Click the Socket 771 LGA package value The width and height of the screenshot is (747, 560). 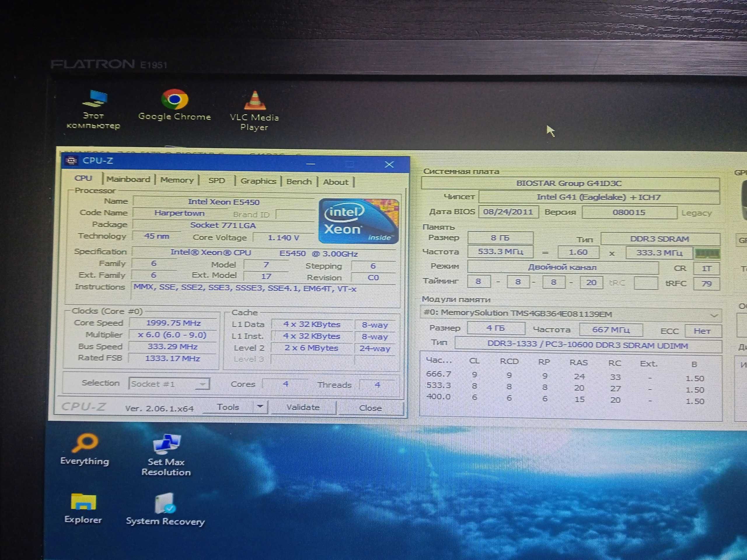223,225
